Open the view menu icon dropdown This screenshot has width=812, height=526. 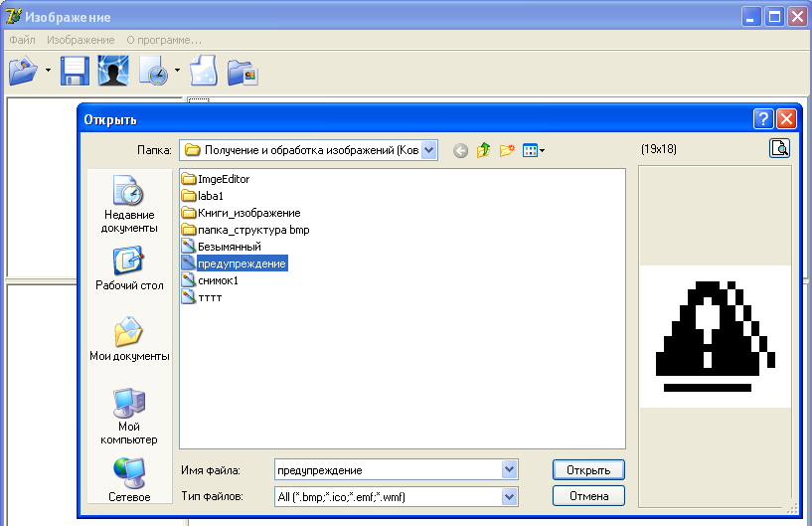tap(534, 151)
